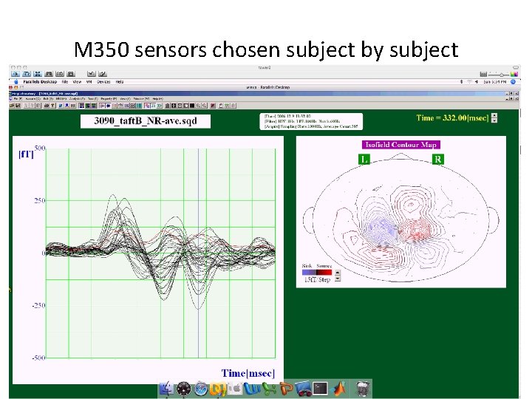The image size is (532, 399).
Task: Launch MATLAB from the Dock
Action: [x=338, y=389]
